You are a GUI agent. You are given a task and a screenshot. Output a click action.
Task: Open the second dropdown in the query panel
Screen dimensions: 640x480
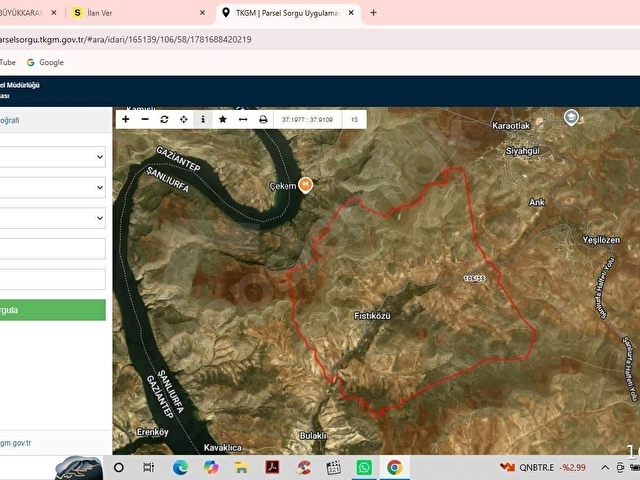click(52, 187)
